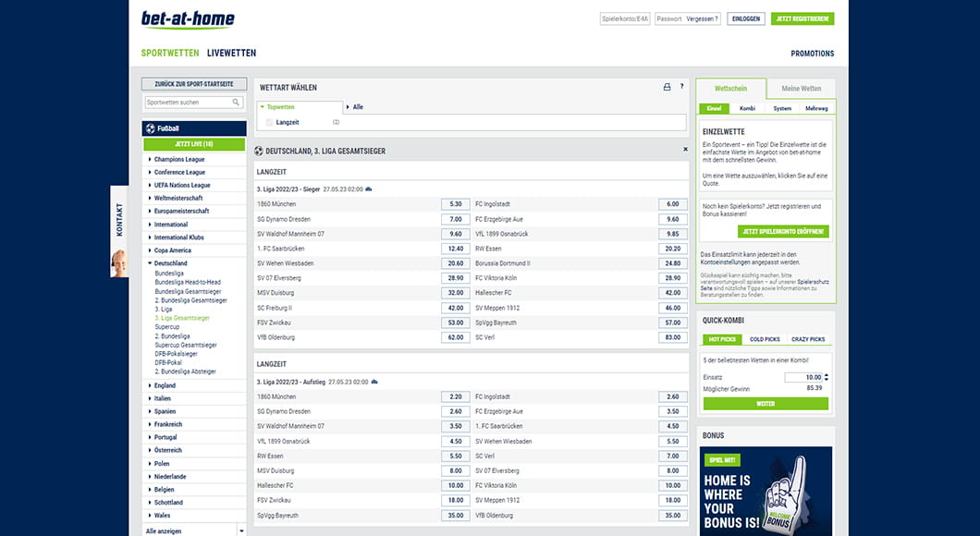Click the Jetzt Registrieren button
The width and height of the screenshot is (980, 536).
pyautogui.click(x=802, y=18)
